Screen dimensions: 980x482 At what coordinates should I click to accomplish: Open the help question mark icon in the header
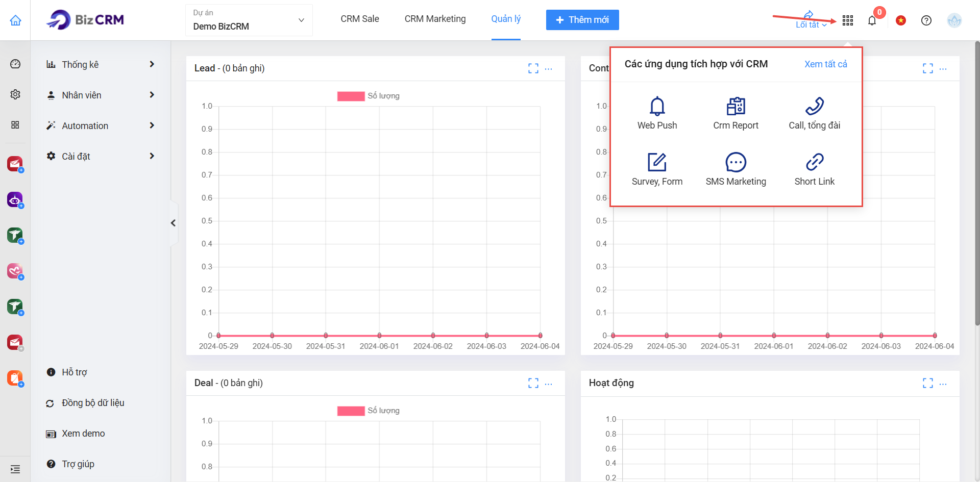click(926, 20)
